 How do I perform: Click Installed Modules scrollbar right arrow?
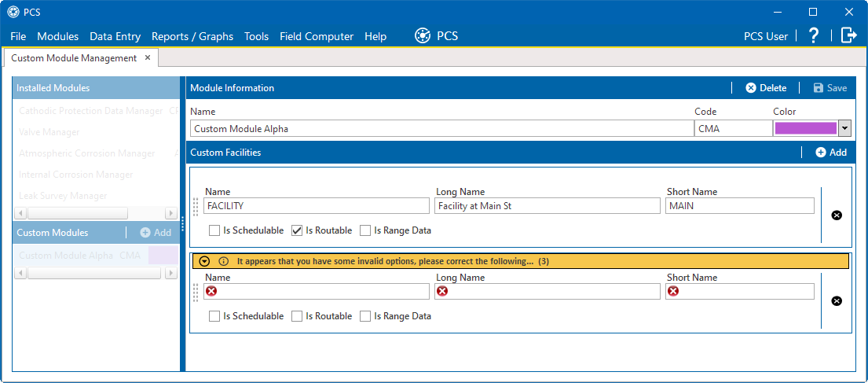tap(171, 213)
